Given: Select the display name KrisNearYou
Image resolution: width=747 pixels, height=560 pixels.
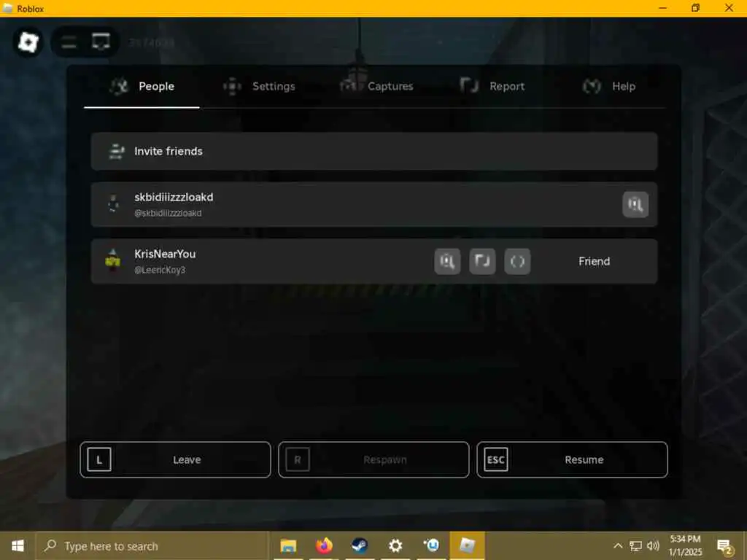Looking at the screenshot, I should click(x=165, y=254).
